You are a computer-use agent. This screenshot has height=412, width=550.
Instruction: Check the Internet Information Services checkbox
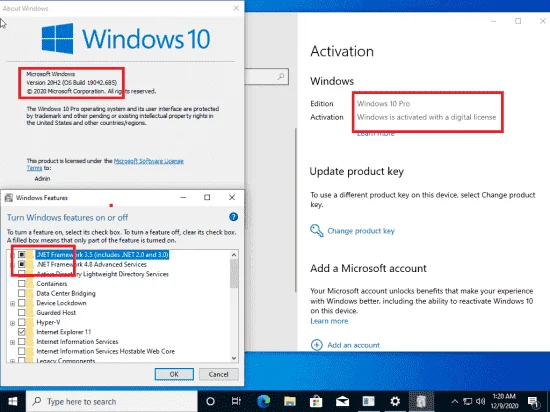tap(22, 342)
